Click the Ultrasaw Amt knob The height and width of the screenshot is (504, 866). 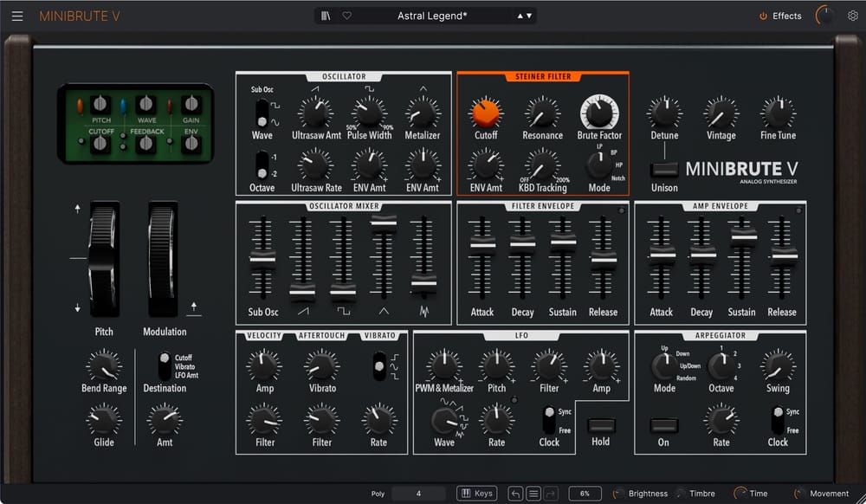click(316, 113)
